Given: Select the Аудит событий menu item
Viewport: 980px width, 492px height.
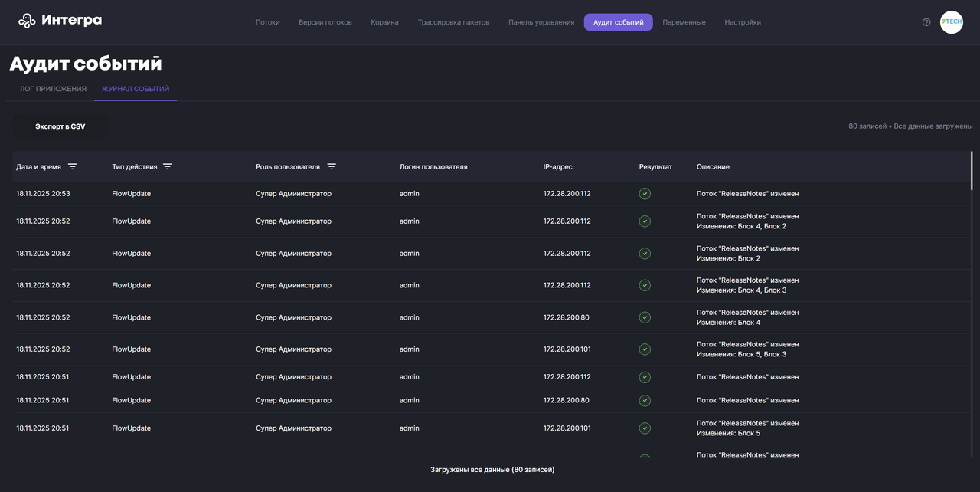Looking at the screenshot, I should coord(619,22).
